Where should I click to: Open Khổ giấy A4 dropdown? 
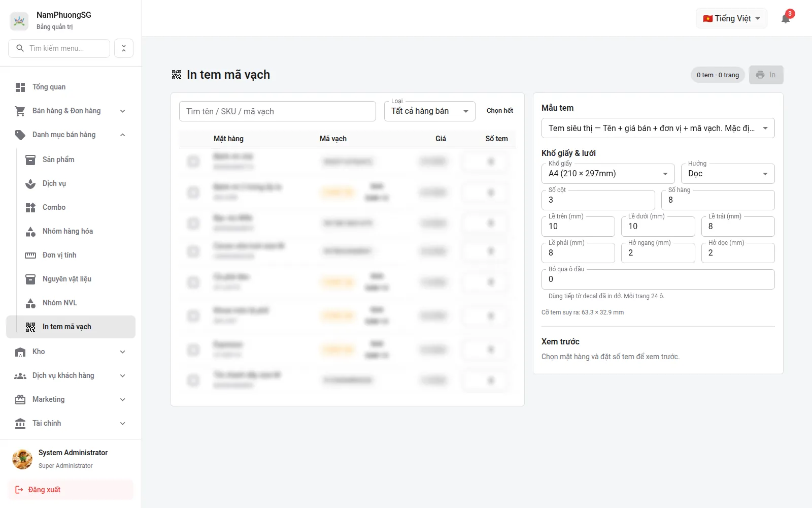pos(608,174)
